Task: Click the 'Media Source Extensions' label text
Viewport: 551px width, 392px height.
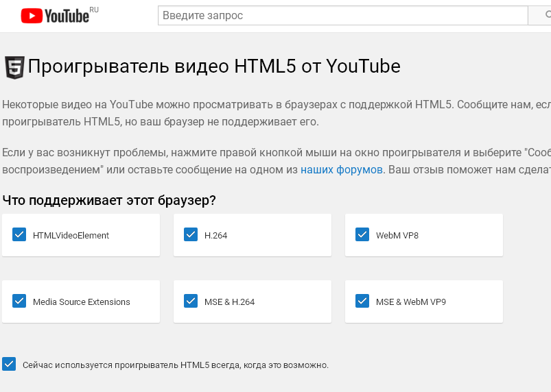Action: point(82,302)
